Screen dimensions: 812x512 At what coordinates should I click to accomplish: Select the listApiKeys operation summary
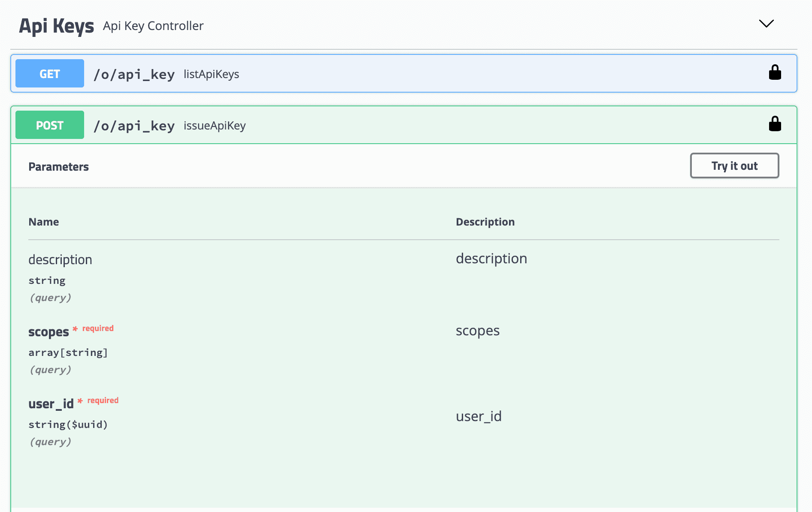pos(211,74)
